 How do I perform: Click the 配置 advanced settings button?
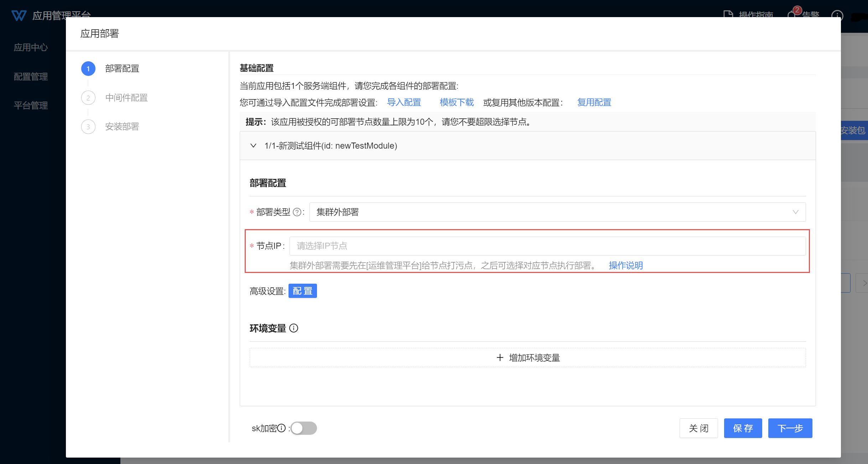pos(302,291)
